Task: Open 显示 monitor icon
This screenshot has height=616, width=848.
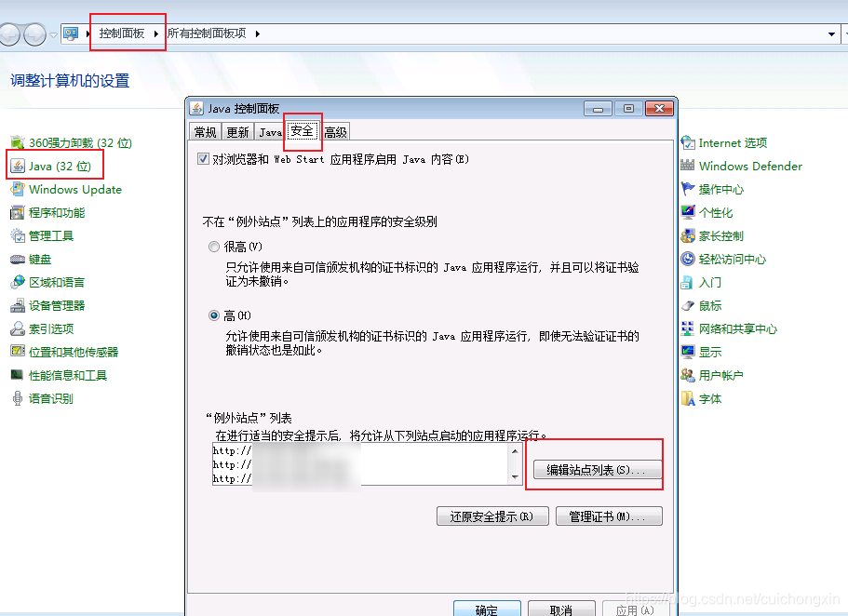Action: tap(688, 352)
